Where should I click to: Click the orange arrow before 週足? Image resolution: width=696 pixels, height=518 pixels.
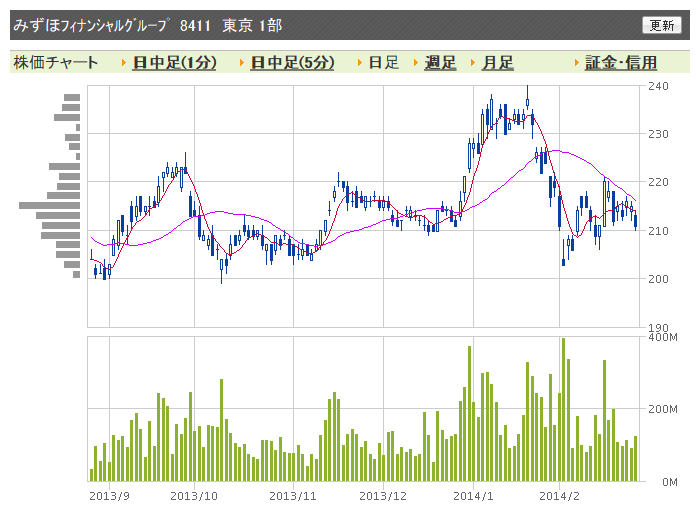416,63
